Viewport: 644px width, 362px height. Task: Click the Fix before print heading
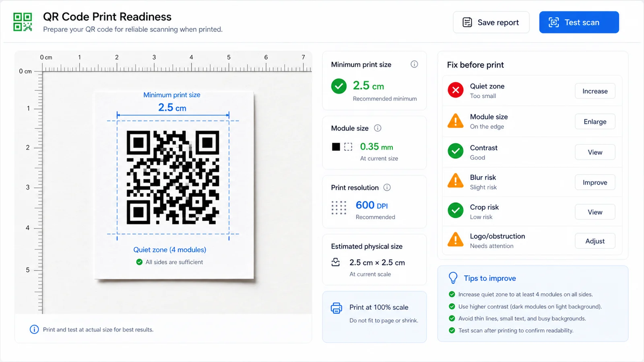475,65
